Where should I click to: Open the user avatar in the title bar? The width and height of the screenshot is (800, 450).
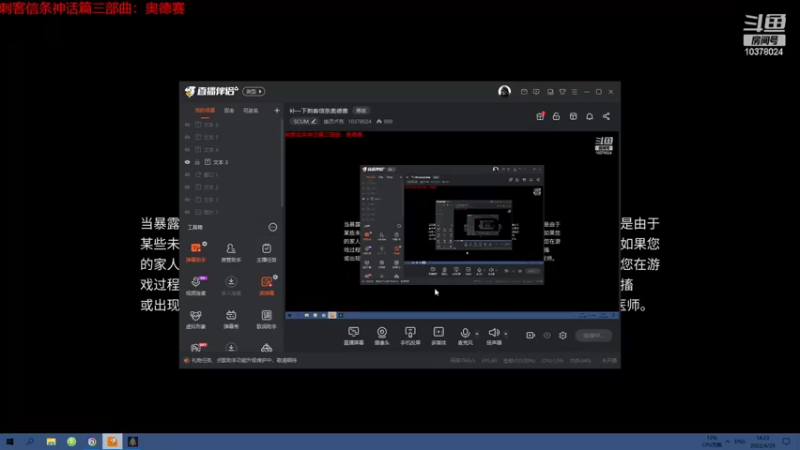[504, 91]
